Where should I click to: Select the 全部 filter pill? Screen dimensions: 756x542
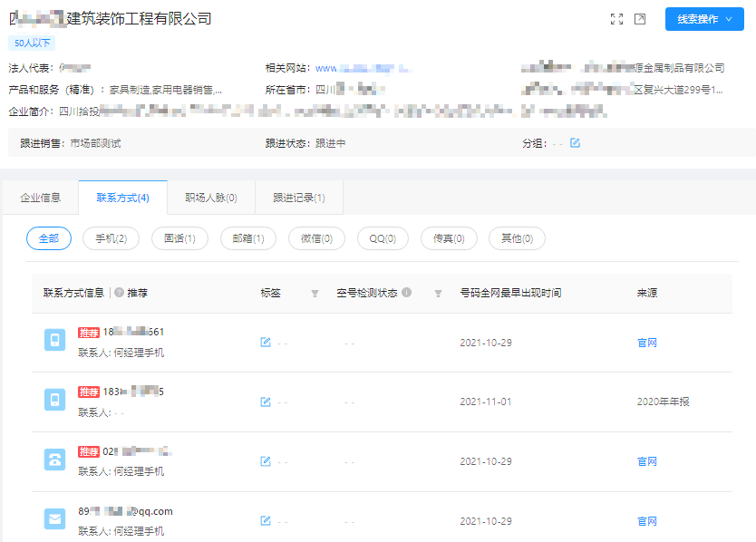click(48, 238)
